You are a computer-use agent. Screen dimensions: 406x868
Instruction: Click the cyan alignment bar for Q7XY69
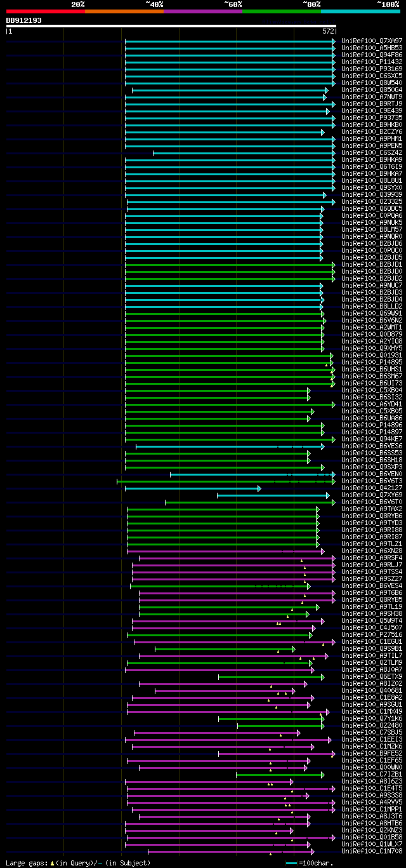pos(273,495)
